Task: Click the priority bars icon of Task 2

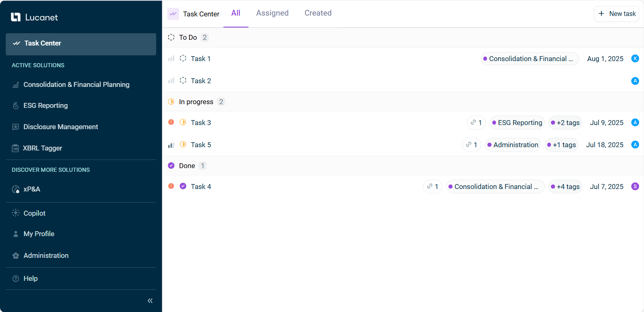Action: [x=171, y=81]
